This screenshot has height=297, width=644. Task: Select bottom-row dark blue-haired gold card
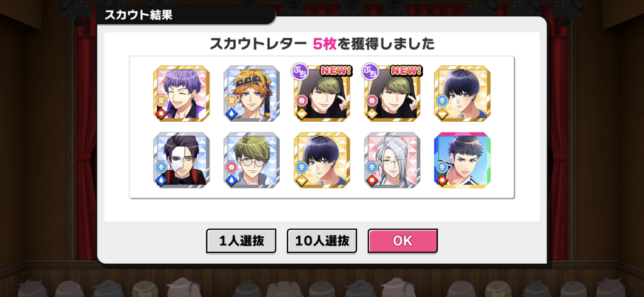(322, 160)
